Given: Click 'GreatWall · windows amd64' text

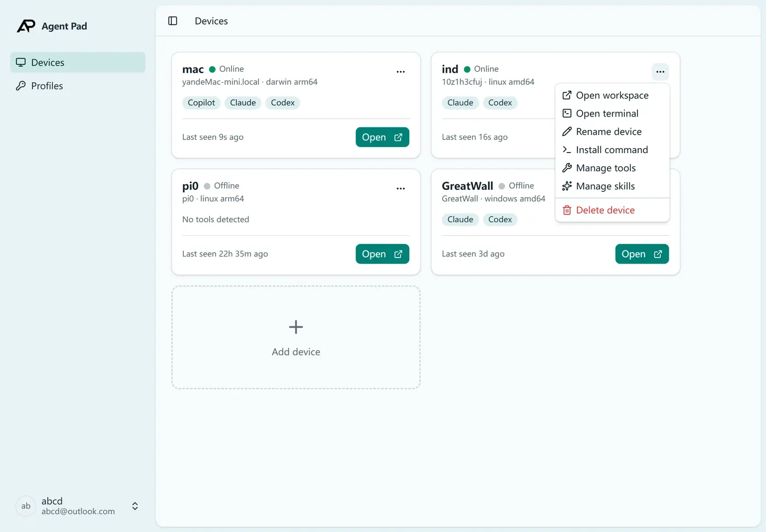Looking at the screenshot, I should tap(494, 199).
